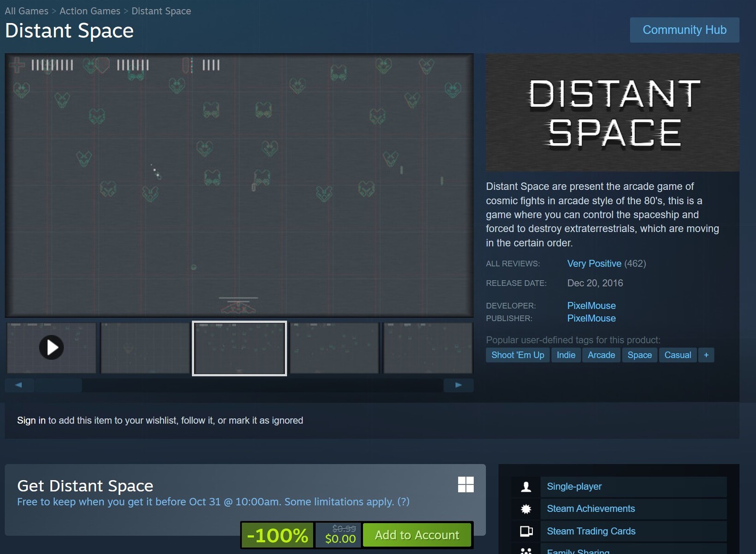Select the second screenshot thumbnail

145,348
